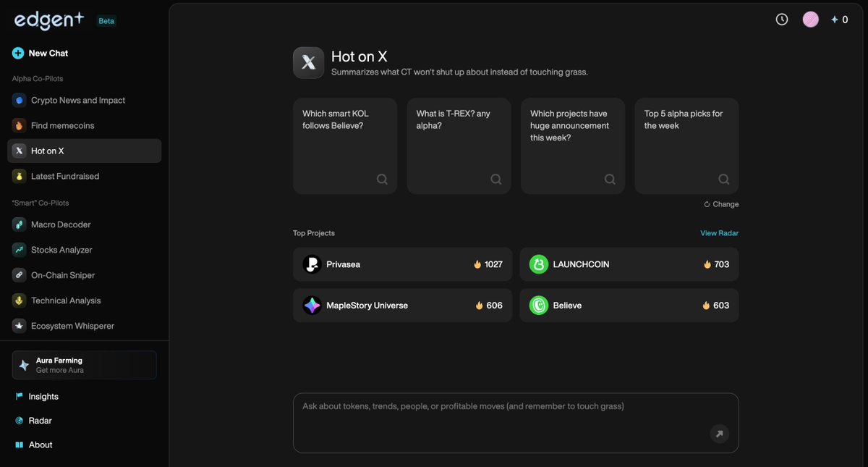This screenshot has height=467, width=868.
Task: Open the user profile avatar
Action: tap(811, 20)
